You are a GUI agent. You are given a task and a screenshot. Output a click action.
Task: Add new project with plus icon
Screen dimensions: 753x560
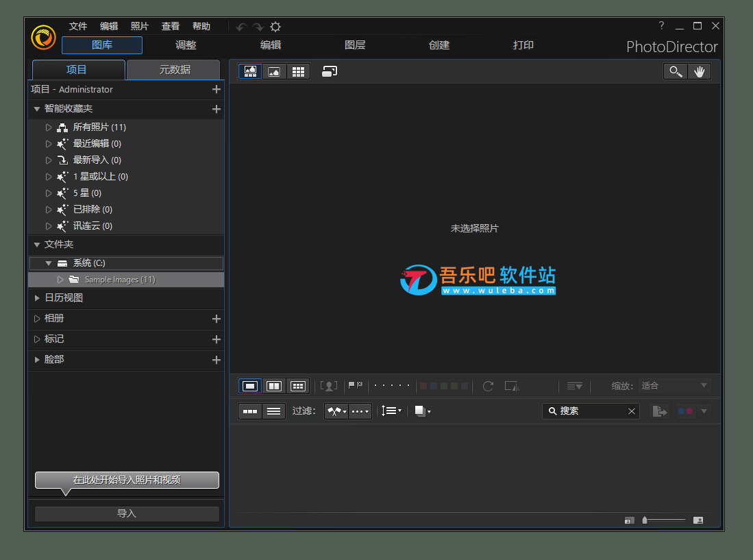217,89
